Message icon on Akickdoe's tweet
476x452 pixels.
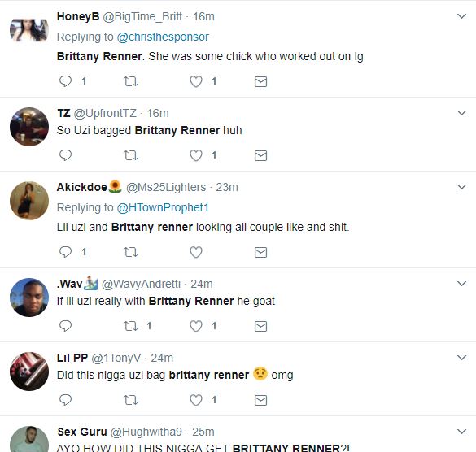[x=260, y=252]
